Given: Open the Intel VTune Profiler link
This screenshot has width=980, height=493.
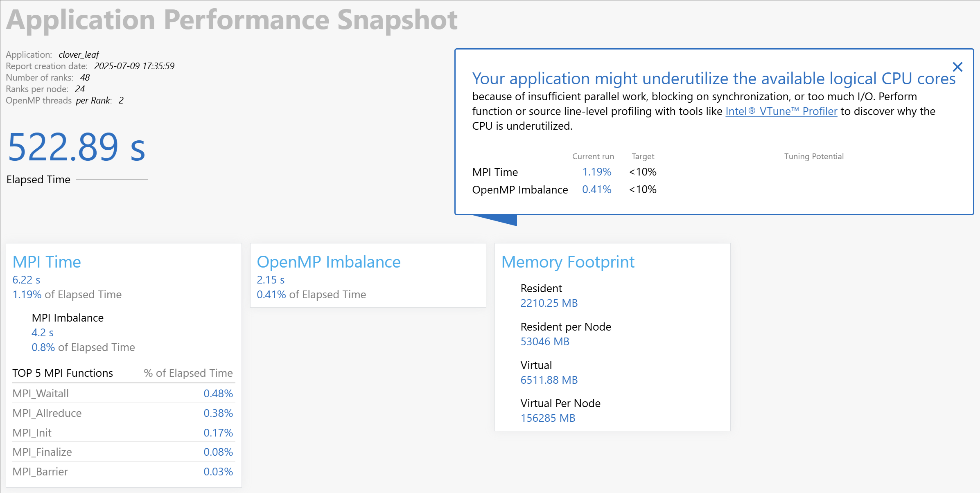Looking at the screenshot, I should tap(781, 111).
